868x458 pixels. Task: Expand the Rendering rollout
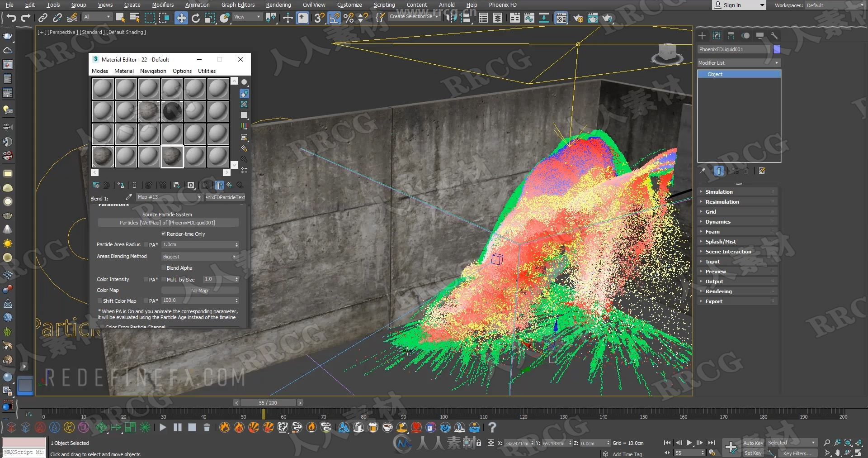coord(737,291)
